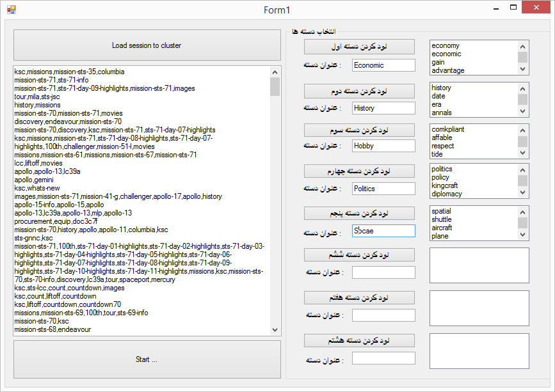Click down arrow in the economy word list
The width and height of the screenshot is (555, 392).
pyautogui.click(x=523, y=70)
